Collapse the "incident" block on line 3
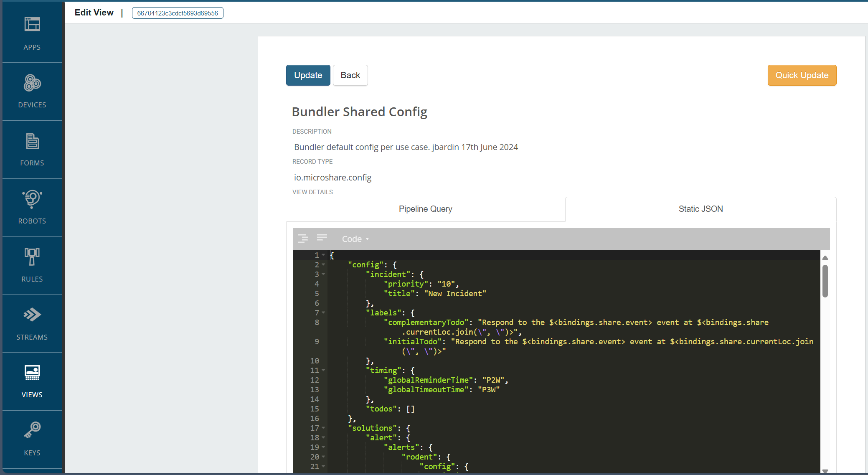This screenshot has width=868, height=475. point(323,274)
